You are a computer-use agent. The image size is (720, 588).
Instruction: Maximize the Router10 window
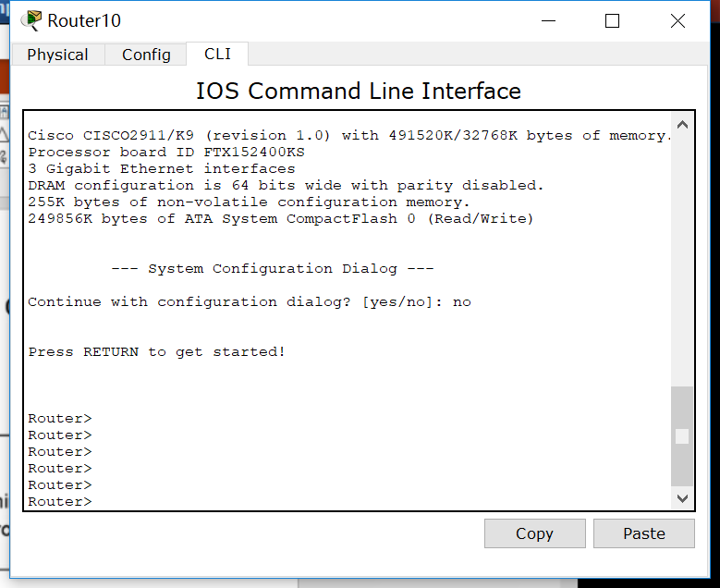612,20
